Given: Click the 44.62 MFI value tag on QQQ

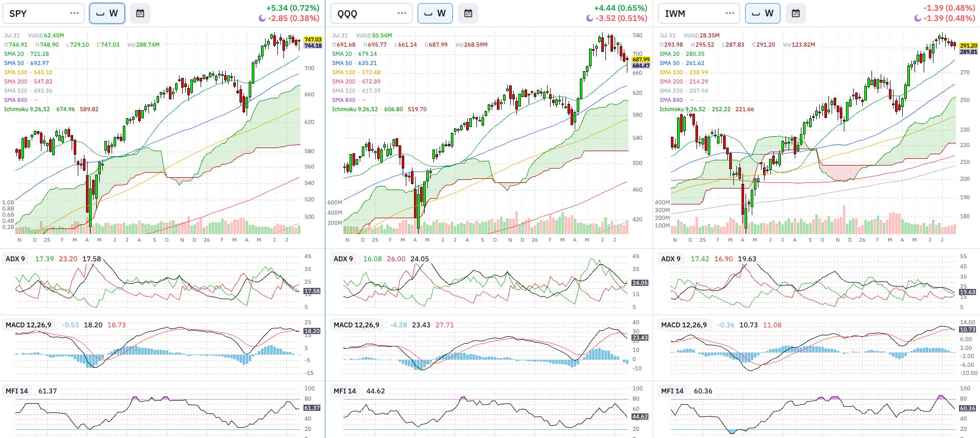Looking at the screenshot, I should (640, 416).
